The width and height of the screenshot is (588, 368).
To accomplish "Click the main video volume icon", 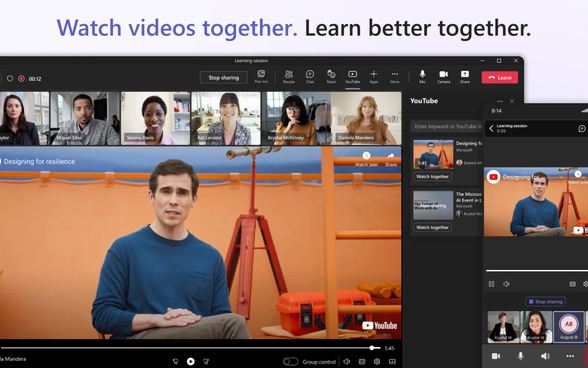I will point(347,362).
